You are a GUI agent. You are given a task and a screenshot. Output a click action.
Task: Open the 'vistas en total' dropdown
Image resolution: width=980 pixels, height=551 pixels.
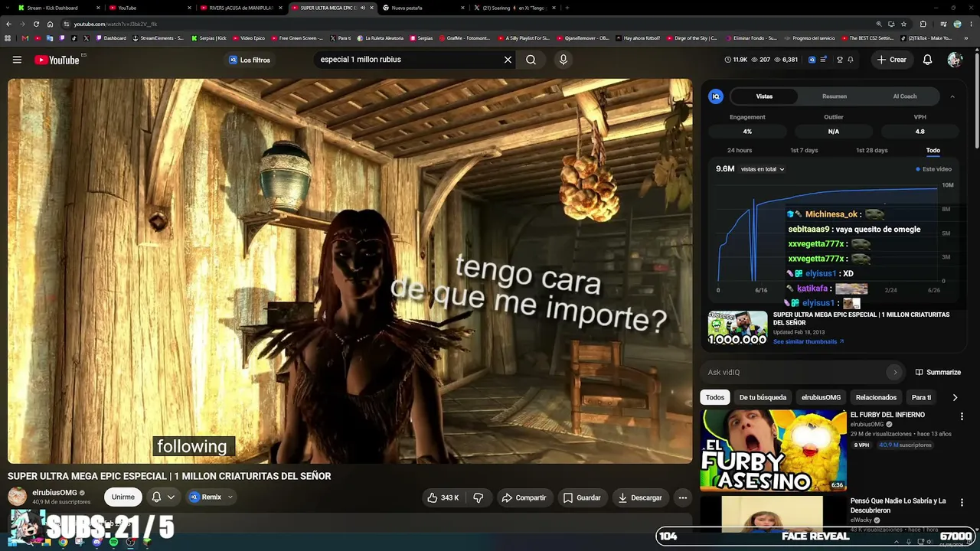[x=763, y=169]
